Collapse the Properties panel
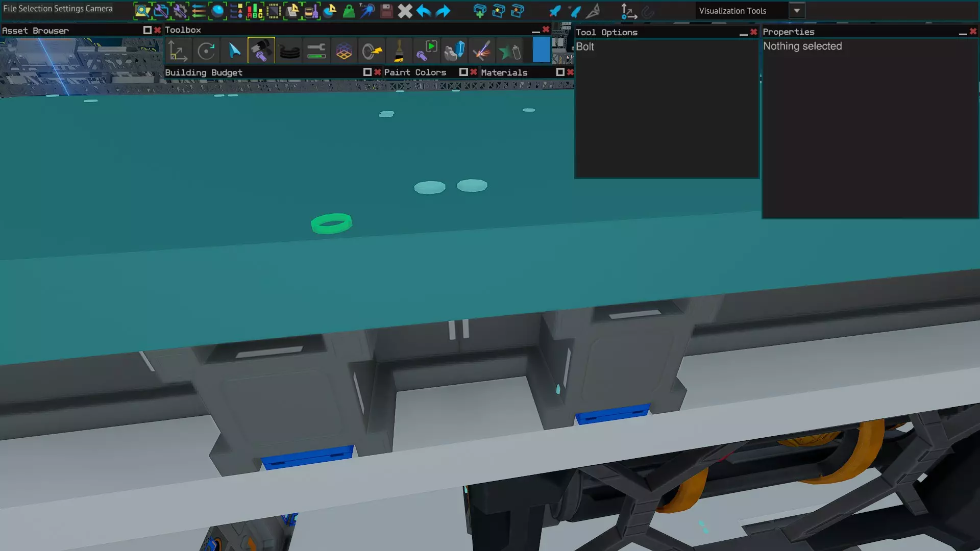 [x=962, y=33]
